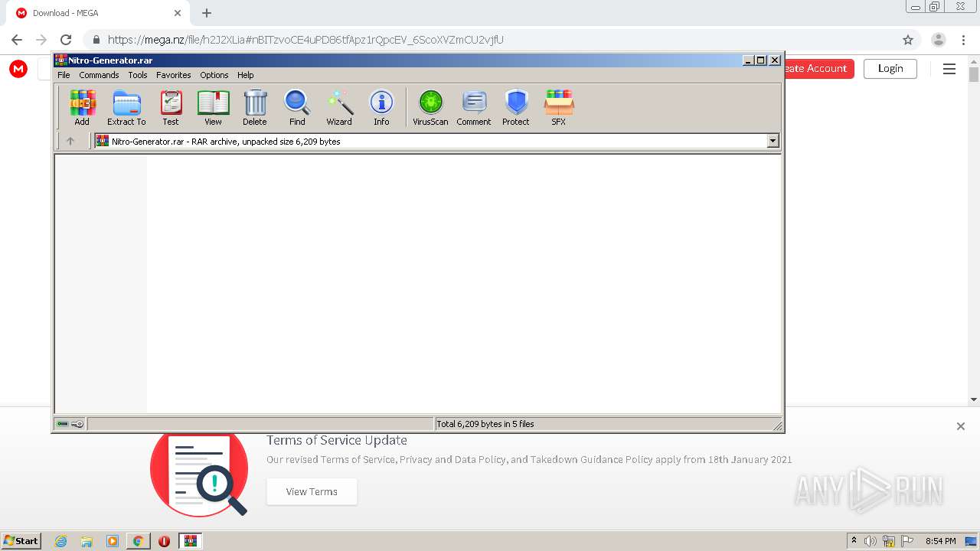The width and height of the screenshot is (980, 551).
Task: Expand the archive path dropdown
Action: pyautogui.click(x=773, y=141)
